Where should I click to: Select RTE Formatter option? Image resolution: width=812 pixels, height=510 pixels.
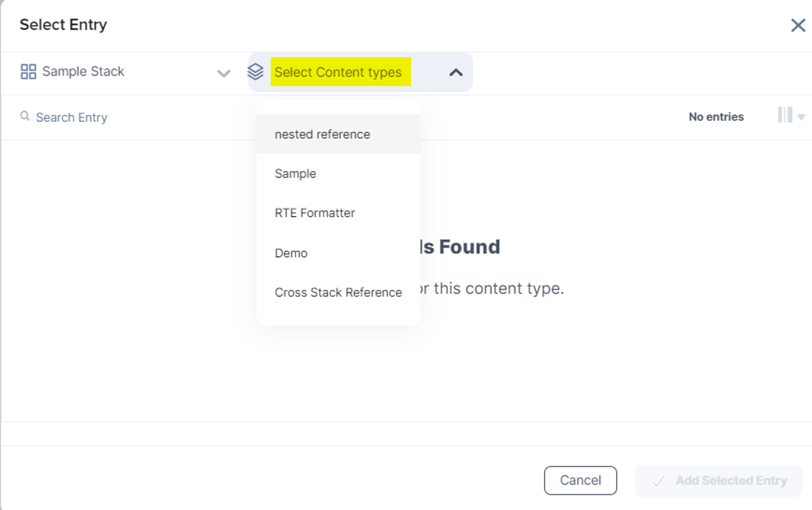click(338, 213)
